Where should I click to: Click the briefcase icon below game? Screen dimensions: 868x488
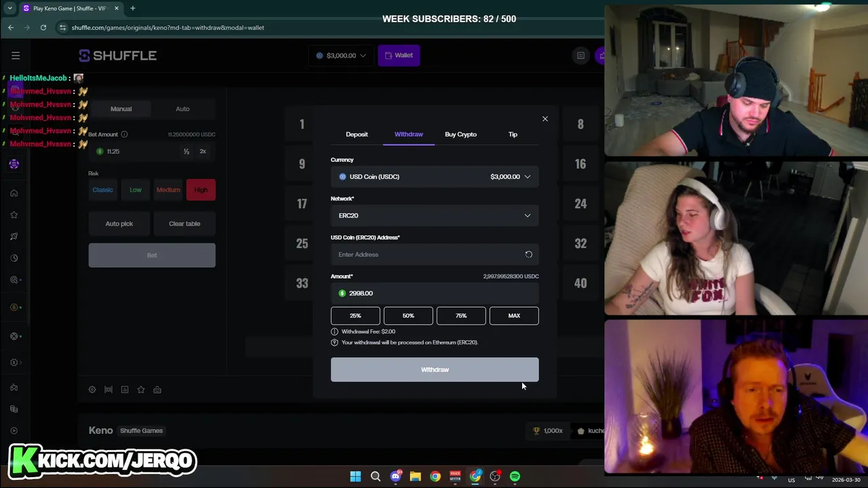pyautogui.click(x=157, y=390)
